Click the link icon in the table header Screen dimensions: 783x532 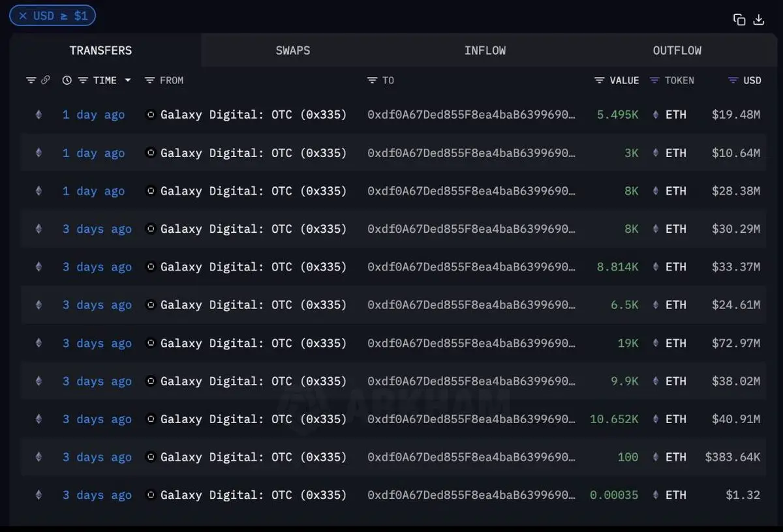46,80
